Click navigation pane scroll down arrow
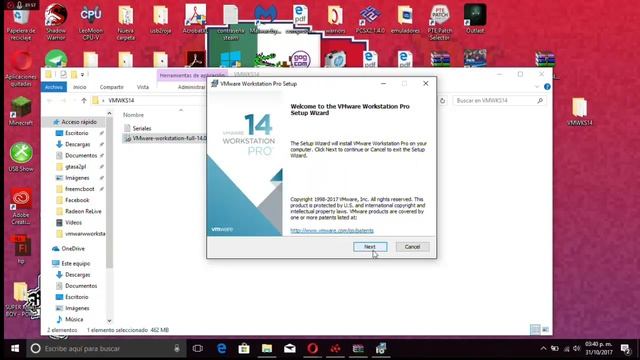The width and height of the screenshot is (640, 360). click(x=109, y=321)
